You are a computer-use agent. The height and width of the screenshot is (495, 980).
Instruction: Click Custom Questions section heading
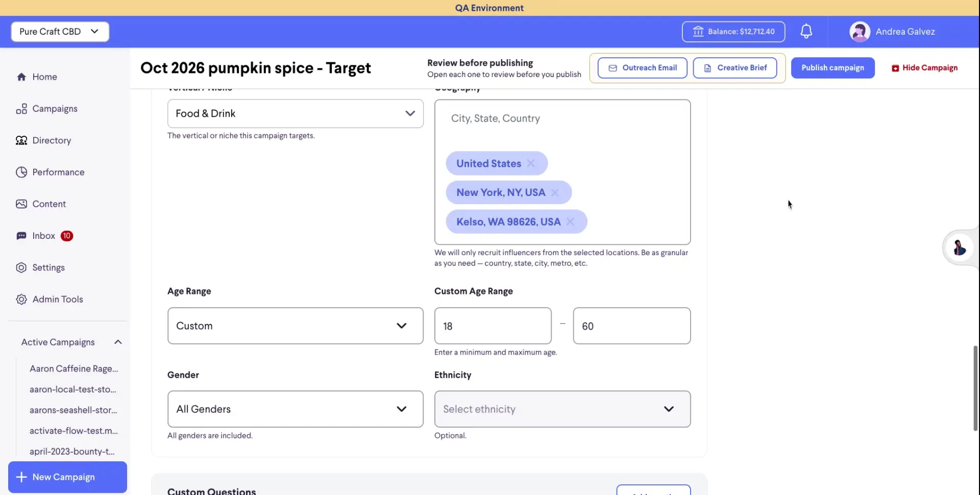[x=211, y=491]
